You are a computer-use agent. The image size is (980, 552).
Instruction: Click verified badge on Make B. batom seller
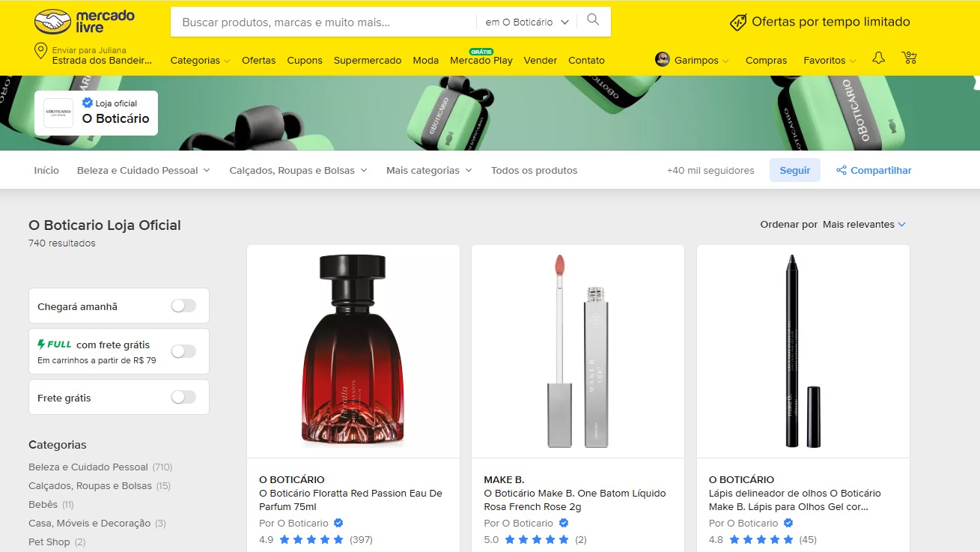pyautogui.click(x=564, y=523)
